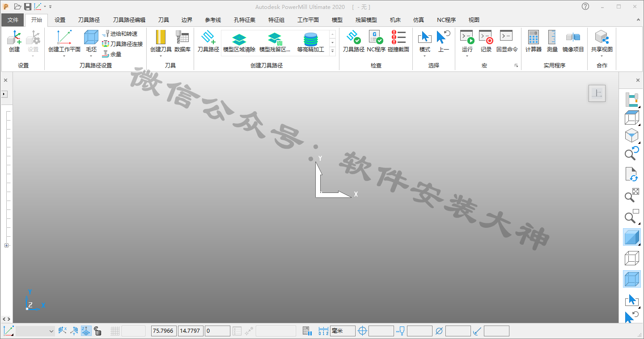Screen dimensions: 644x339
Task: Verify the NC程序 check icon
Action: (376, 42)
